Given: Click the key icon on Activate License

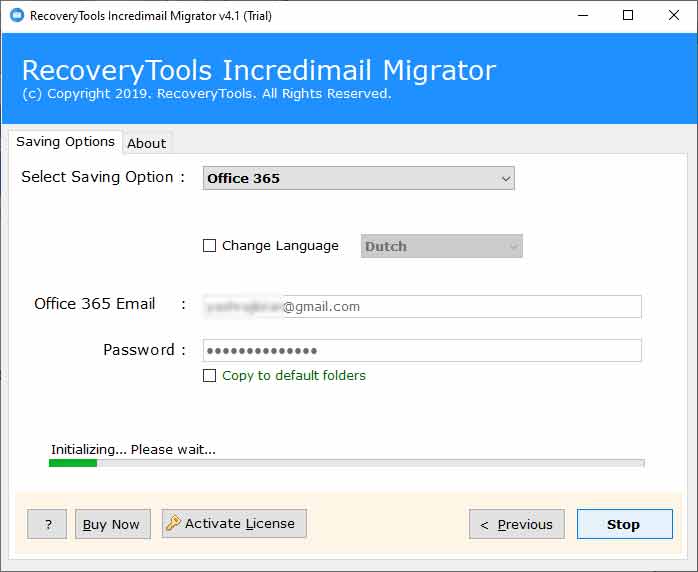Looking at the screenshot, I should [173, 523].
